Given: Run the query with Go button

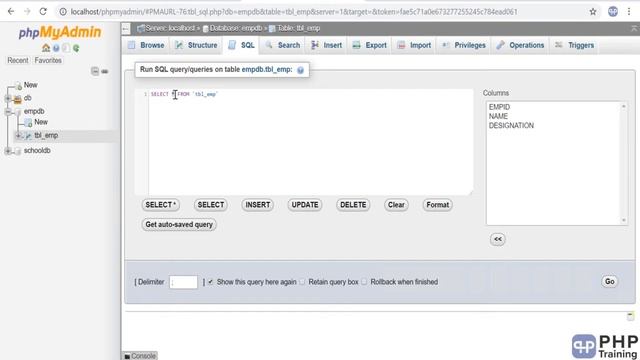Looking at the screenshot, I should pyautogui.click(x=609, y=281).
